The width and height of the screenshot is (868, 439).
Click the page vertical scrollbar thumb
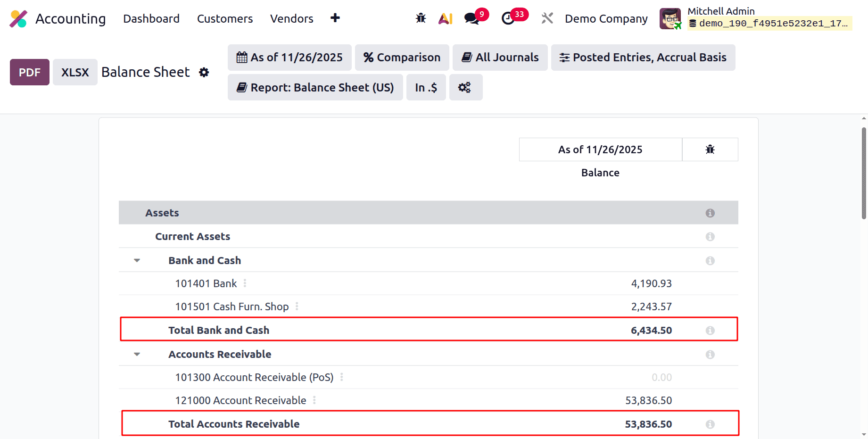pos(864,173)
